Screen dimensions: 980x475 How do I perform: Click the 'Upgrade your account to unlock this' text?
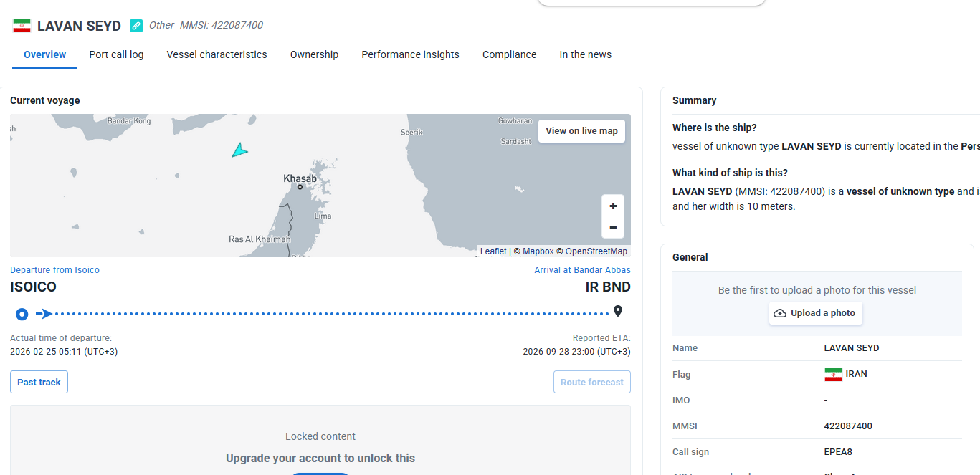[320, 459]
